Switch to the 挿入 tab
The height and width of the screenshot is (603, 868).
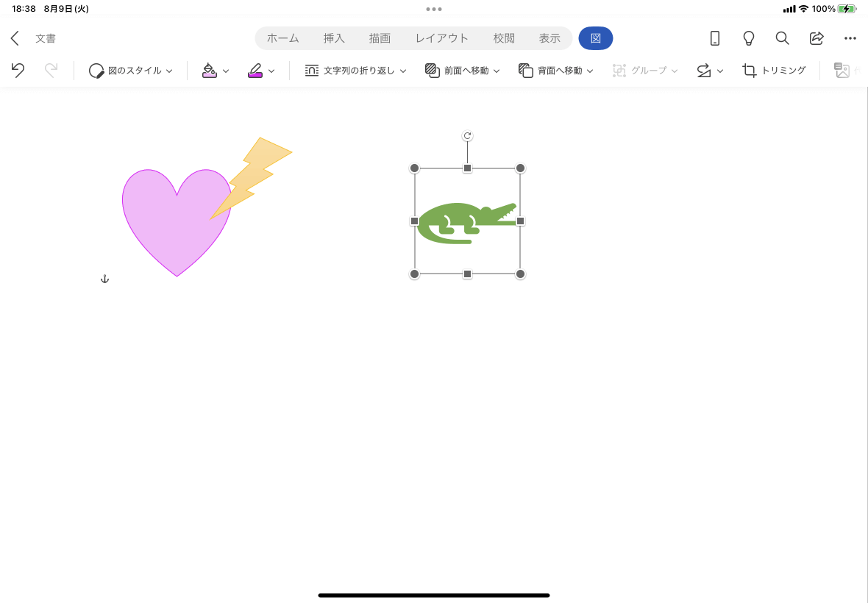(x=334, y=38)
